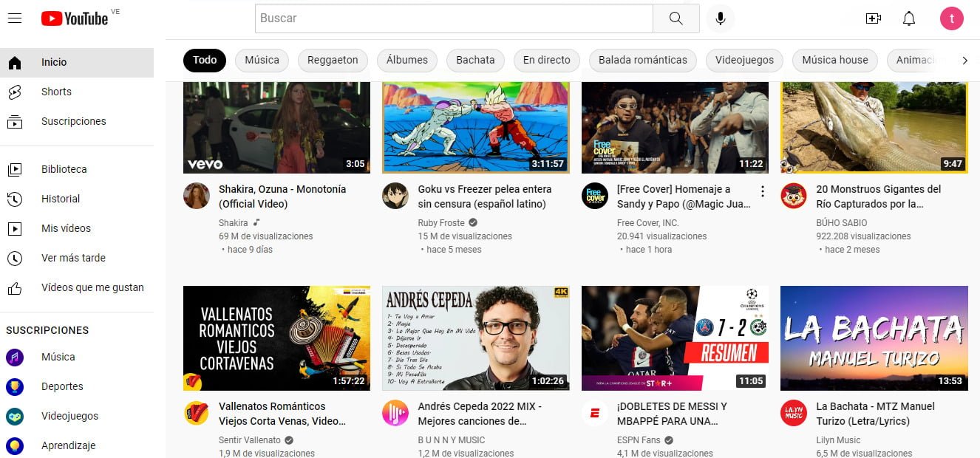Play the Vallenatos Romanticos Viejos thumbnail

pos(276,338)
